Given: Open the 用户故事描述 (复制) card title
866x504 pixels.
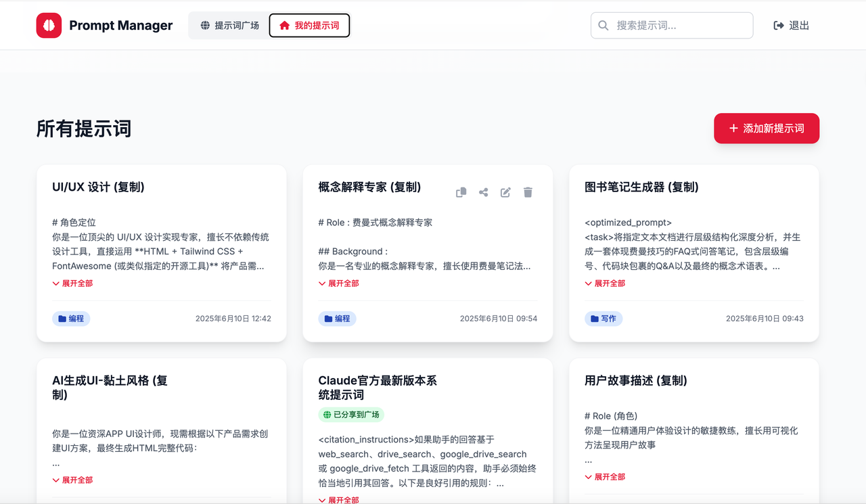Looking at the screenshot, I should tap(636, 381).
